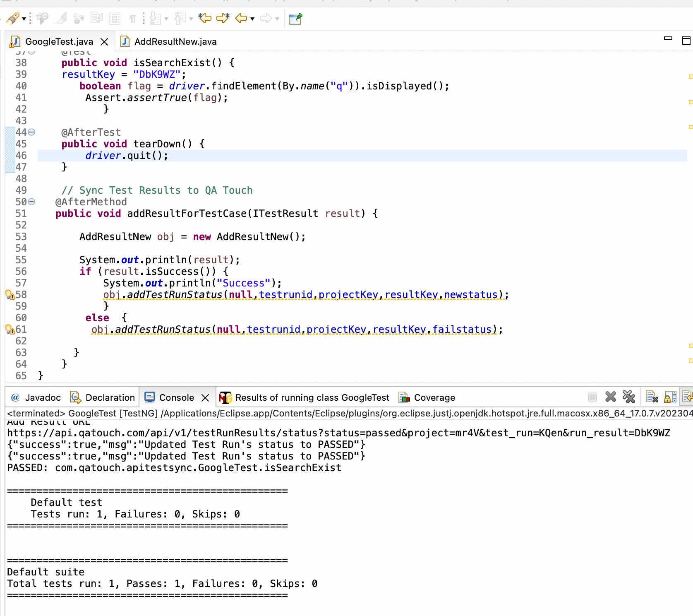Click the PASSED isSearchExist console line
This screenshot has width=693, height=616.
click(x=174, y=468)
